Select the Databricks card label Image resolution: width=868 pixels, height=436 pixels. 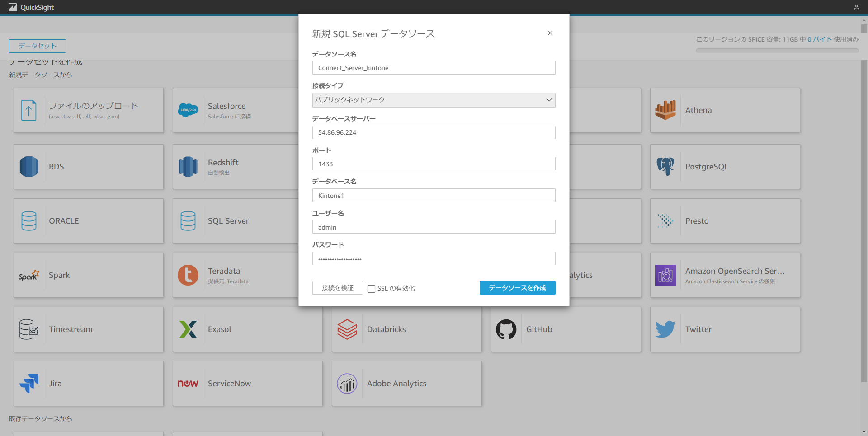tap(387, 329)
